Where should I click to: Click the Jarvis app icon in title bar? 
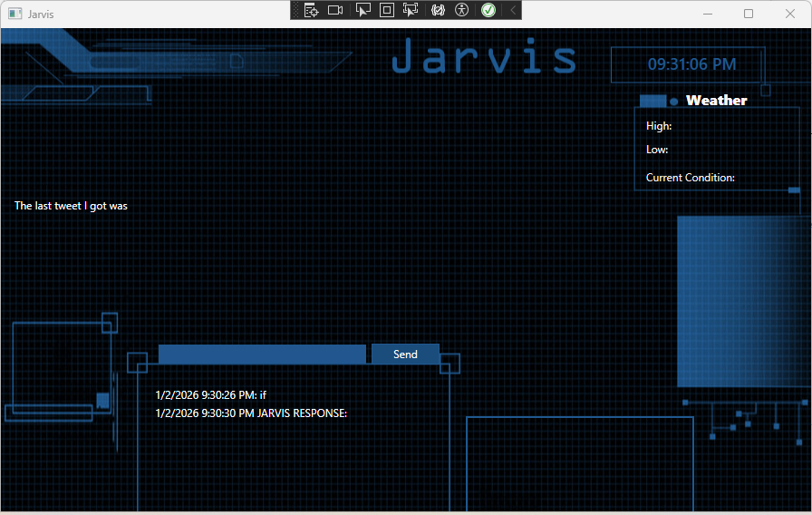point(14,14)
